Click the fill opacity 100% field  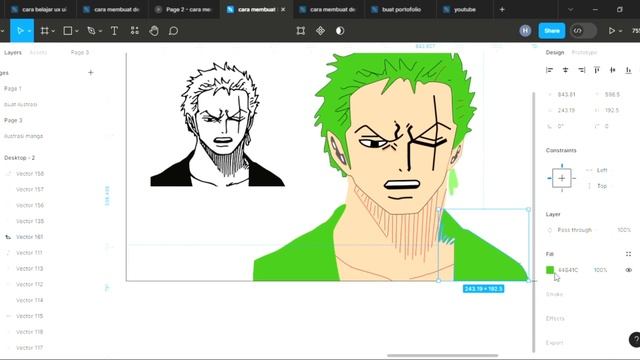coord(600,270)
